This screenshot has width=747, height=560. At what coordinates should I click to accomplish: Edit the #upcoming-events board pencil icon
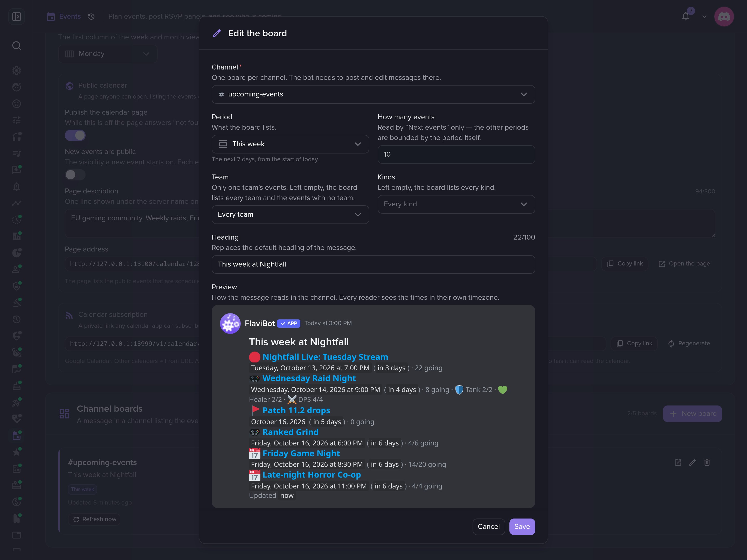692,463
